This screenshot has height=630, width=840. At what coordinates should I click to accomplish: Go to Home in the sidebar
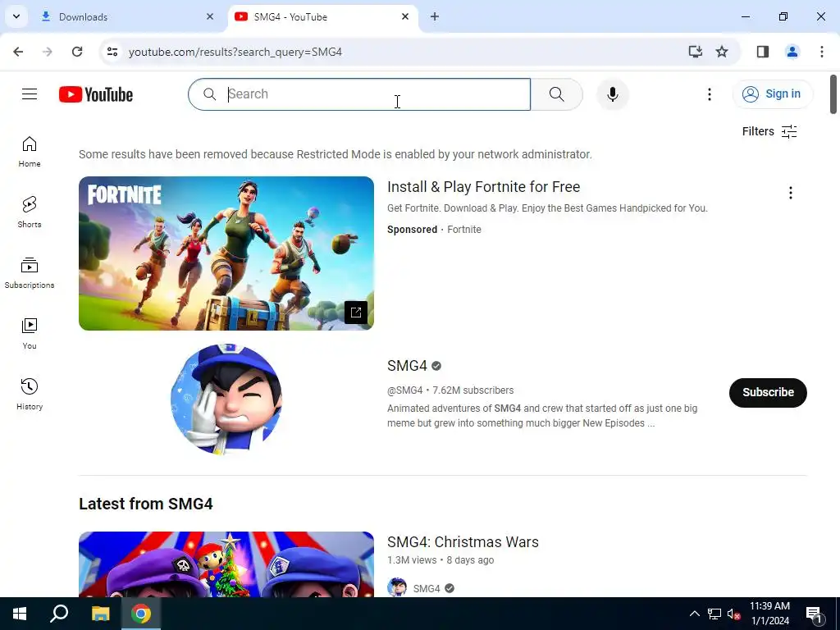click(x=30, y=152)
